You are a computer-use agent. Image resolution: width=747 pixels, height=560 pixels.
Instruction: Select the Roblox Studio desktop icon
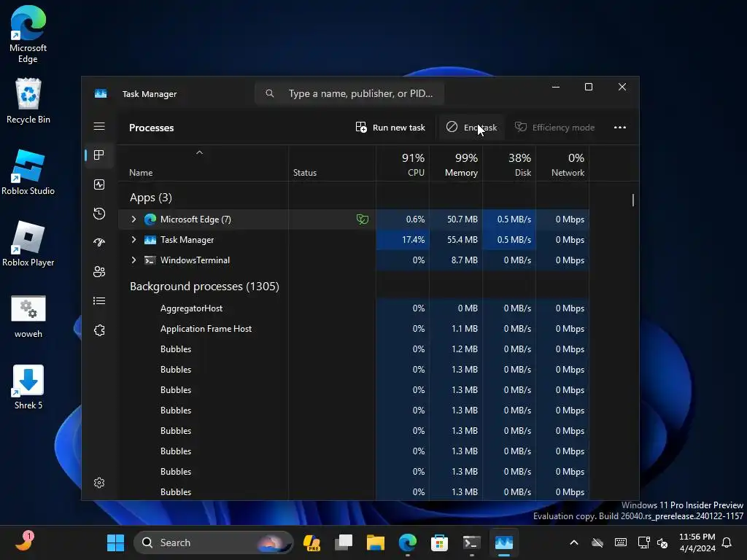coord(28,172)
